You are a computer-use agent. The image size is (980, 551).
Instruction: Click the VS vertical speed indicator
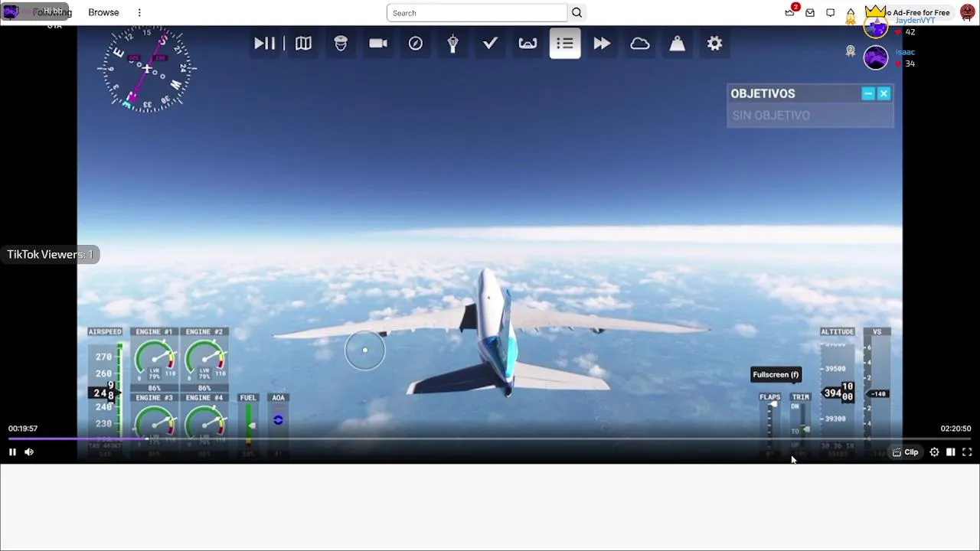pos(877,393)
